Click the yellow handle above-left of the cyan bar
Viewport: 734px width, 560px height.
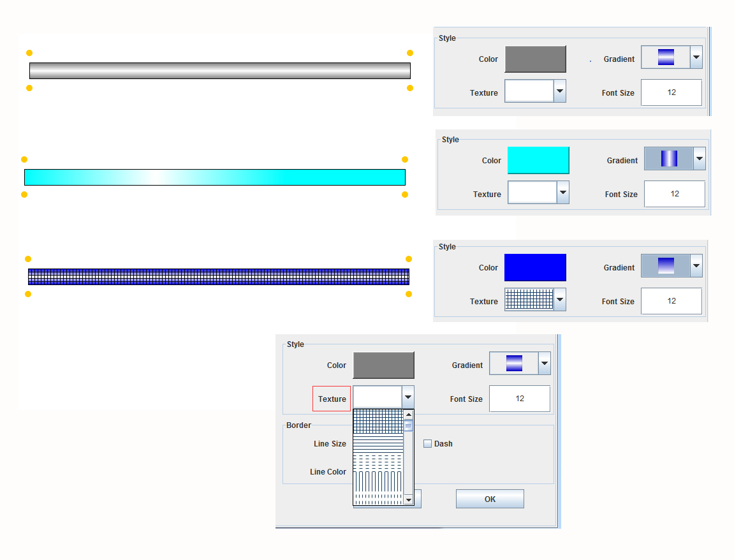[x=24, y=159]
